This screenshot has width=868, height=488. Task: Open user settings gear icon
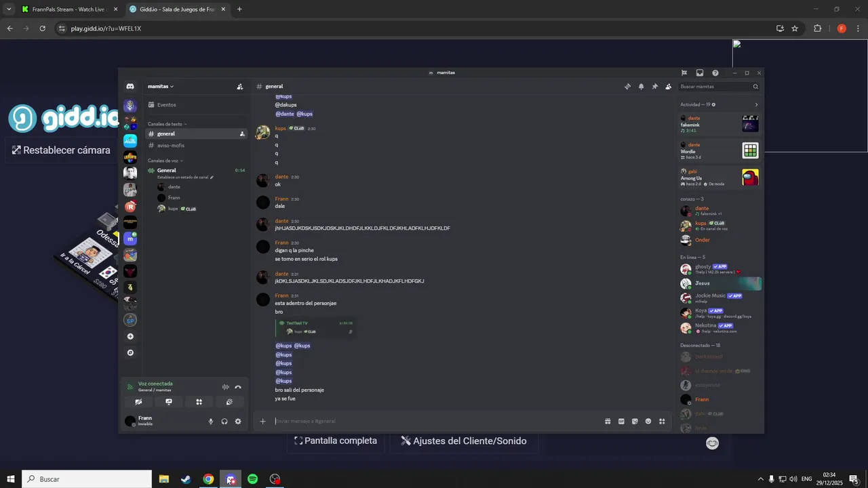click(x=238, y=421)
